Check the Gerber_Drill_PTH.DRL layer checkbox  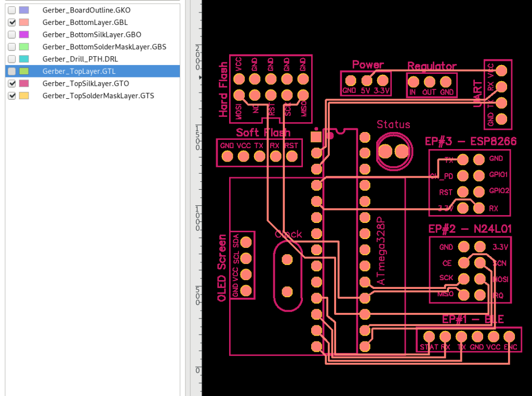(x=12, y=59)
